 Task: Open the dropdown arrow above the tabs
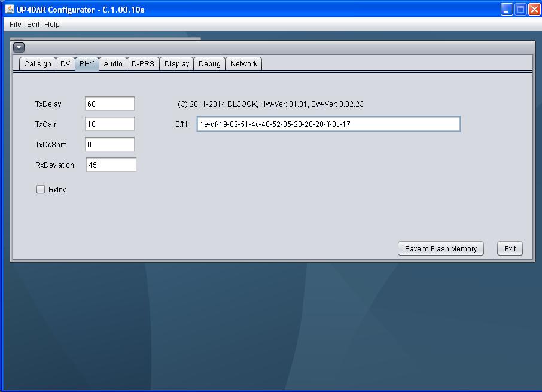(x=19, y=47)
